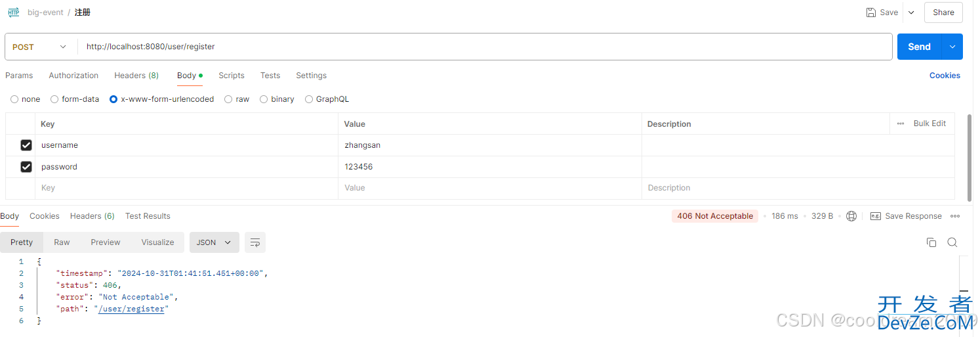
Task: Expand the JSON format dropdown
Action: coord(214,242)
